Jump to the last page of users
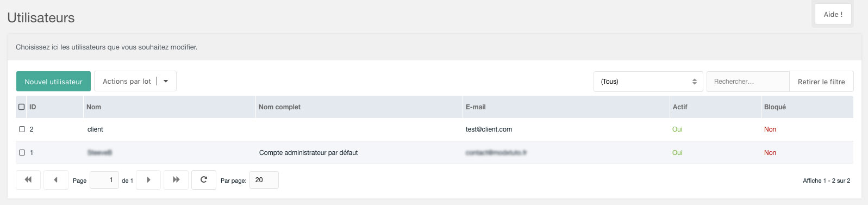868x205 pixels. tap(176, 180)
